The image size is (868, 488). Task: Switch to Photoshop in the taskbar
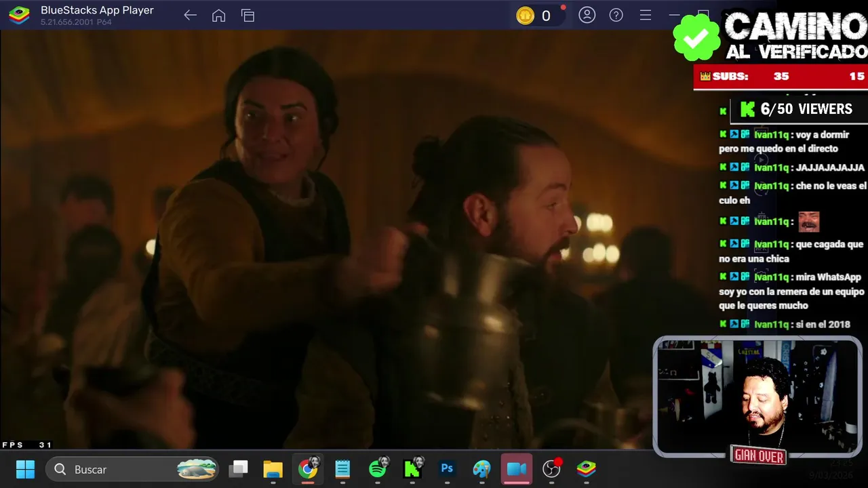coord(447,468)
